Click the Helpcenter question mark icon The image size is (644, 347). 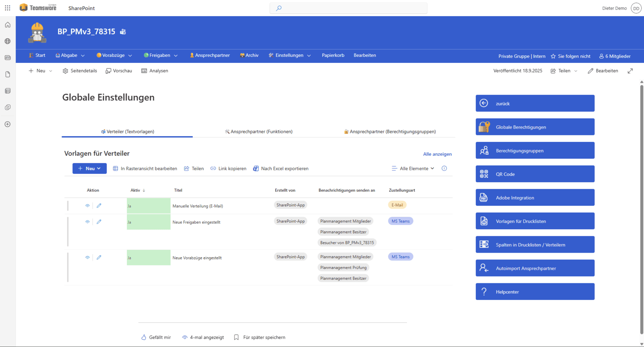coord(484,292)
